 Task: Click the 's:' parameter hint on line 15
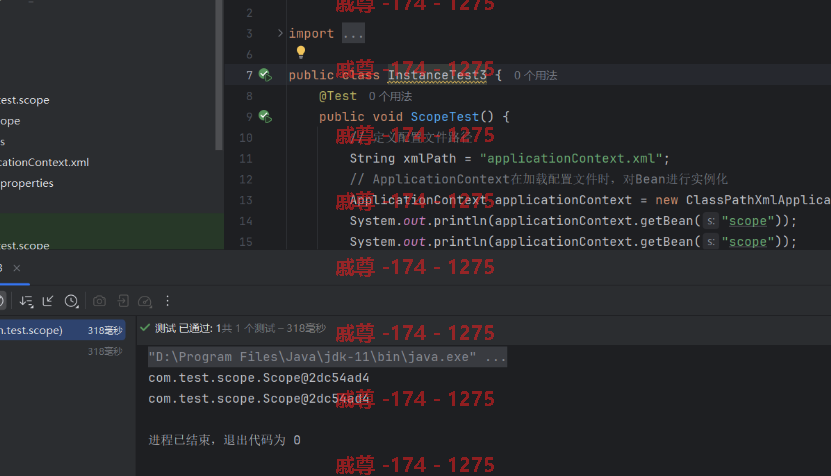[x=710, y=242]
